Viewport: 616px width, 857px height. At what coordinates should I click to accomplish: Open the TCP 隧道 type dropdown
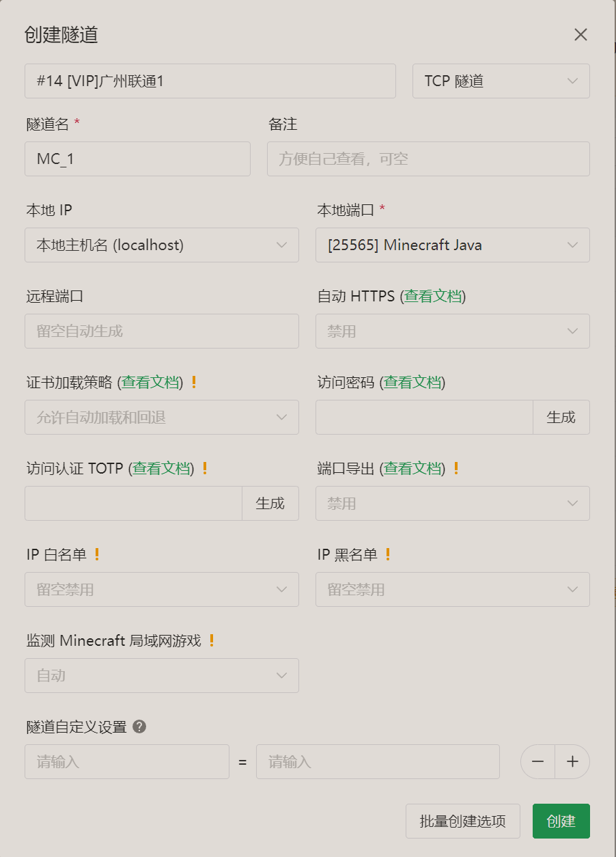click(x=501, y=81)
